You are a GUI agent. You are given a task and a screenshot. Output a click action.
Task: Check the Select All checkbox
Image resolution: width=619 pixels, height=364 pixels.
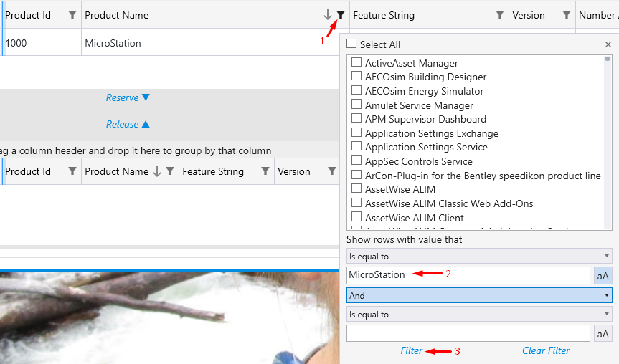(351, 44)
